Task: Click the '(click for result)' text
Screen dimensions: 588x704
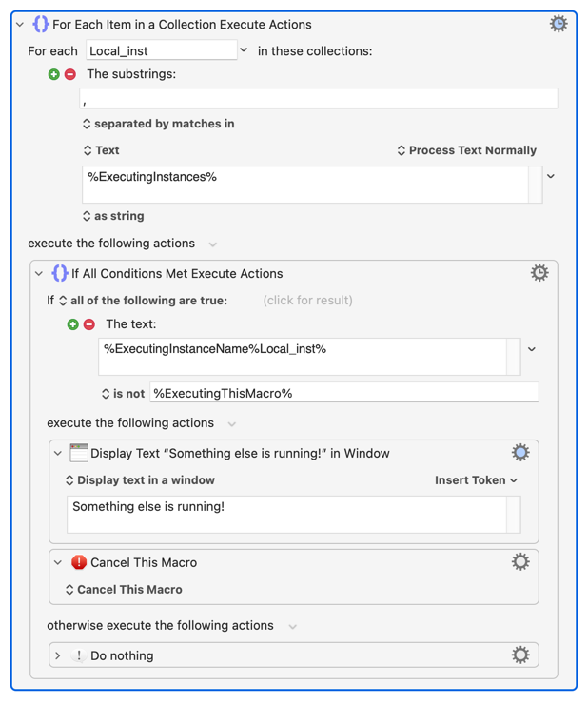Action: [307, 301]
